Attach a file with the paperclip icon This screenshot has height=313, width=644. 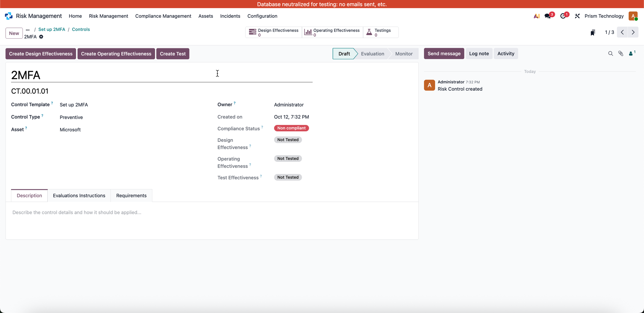[621, 53]
